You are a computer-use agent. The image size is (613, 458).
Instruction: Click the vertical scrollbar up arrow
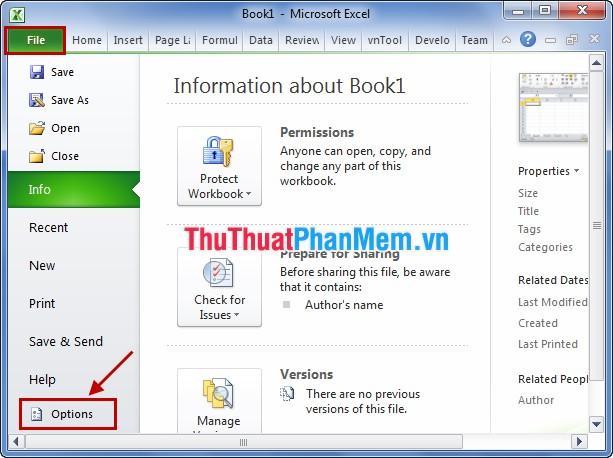pos(596,63)
